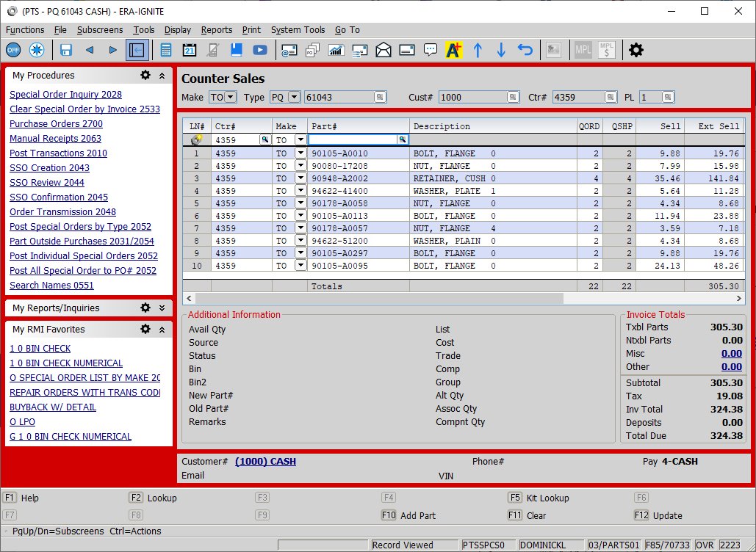Click the blue book icon in toolbar
Image resolution: width=756 pixels, height=552 pixels.
[x=237, y=50]
